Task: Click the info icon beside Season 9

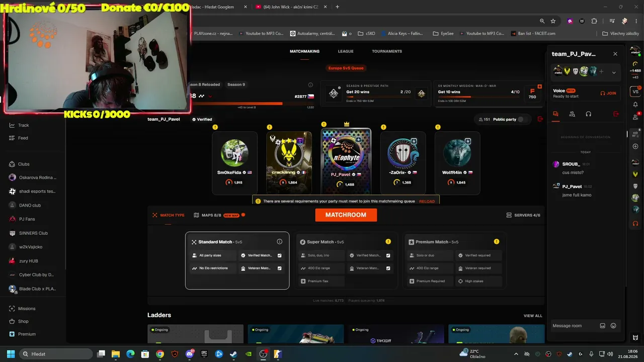Action: click(x=310, y=84)
